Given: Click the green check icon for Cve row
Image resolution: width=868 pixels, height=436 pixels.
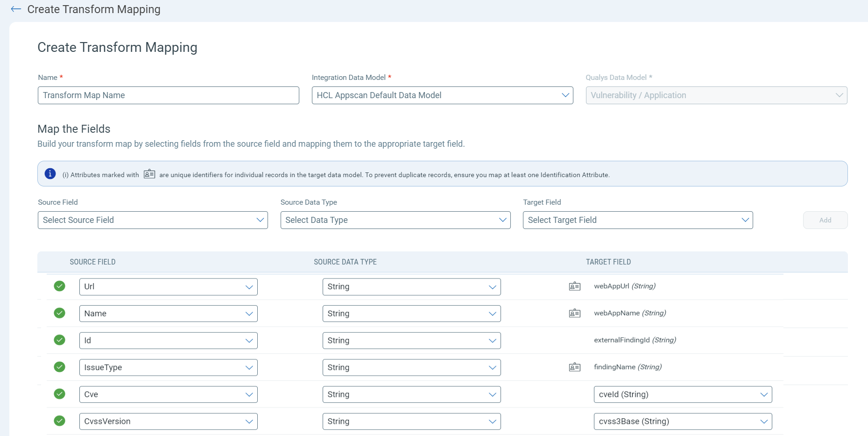Looking at the screenshot, I should (59, 394).
